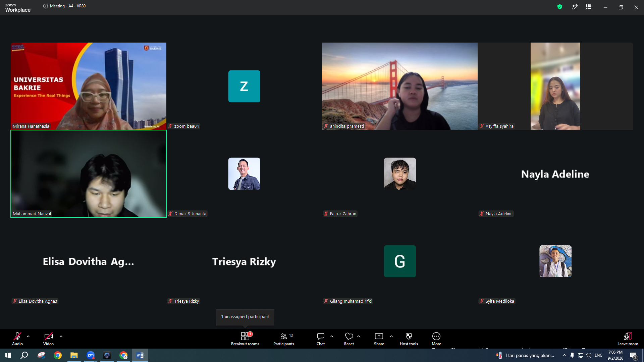Start screen Share
The height and width of the screenshot is (362, 644).
[x=379, y=339]
